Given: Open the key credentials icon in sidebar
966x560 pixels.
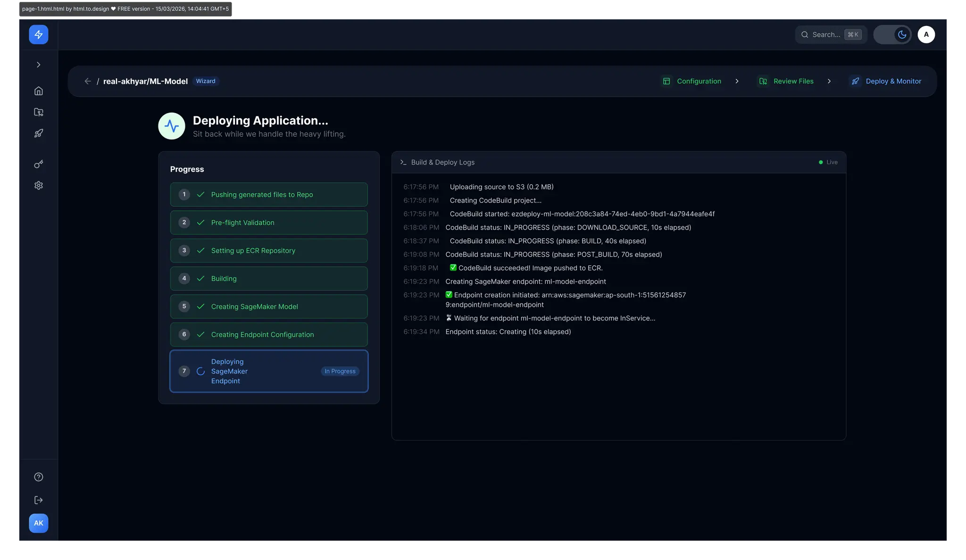Looking at the screenshot, I should pos(39,164).
